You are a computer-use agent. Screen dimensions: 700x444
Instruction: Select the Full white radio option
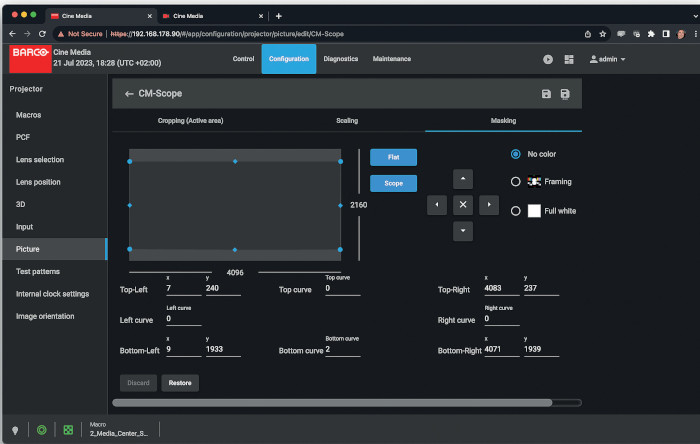tap(516, 211)
